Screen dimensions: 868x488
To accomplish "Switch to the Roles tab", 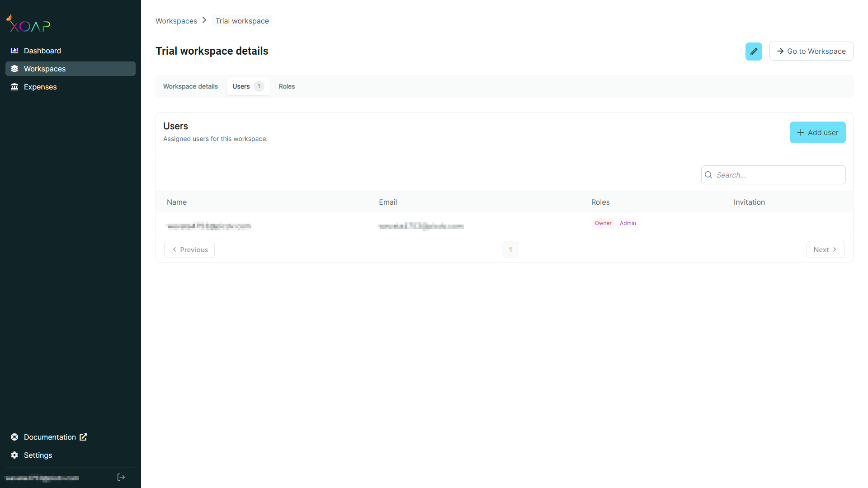I will [x=286, y=86].
